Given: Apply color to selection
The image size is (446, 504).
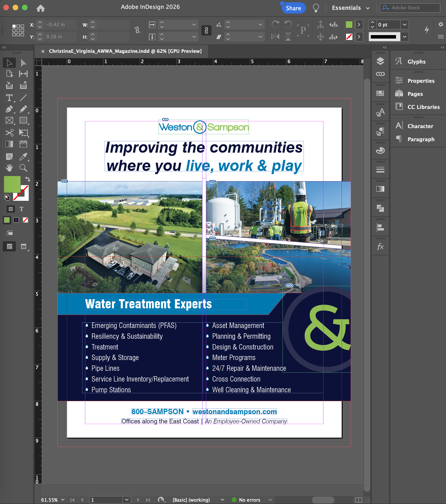Looking at the screenshot, I should [x=7, y=220].
